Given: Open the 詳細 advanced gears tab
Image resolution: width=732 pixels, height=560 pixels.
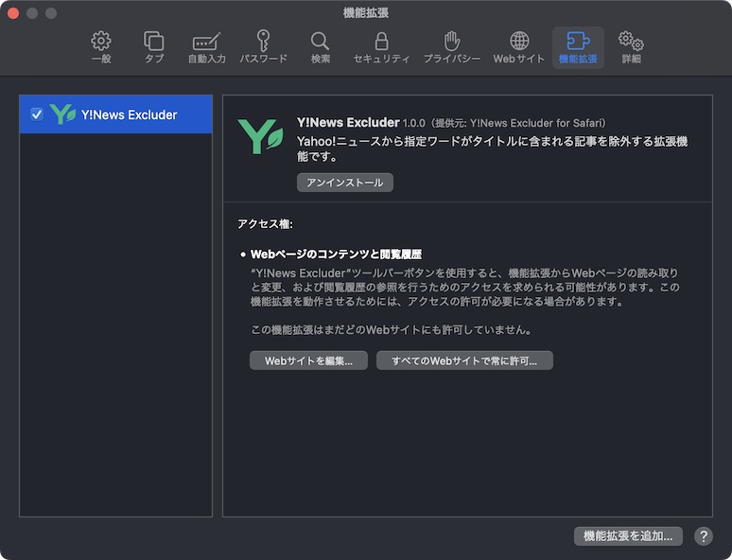Looking at the screenshot, I should click(x=631, y=47).
